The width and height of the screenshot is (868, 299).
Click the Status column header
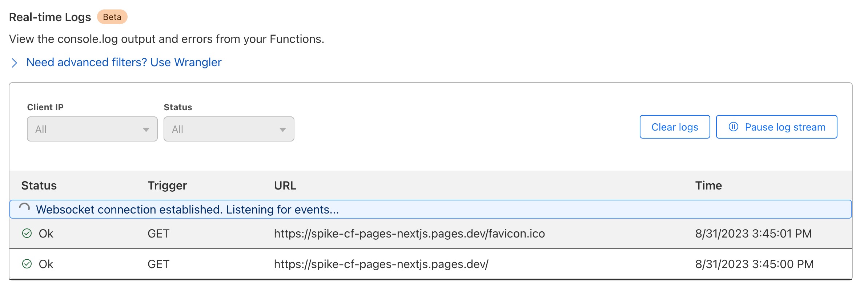39,186
